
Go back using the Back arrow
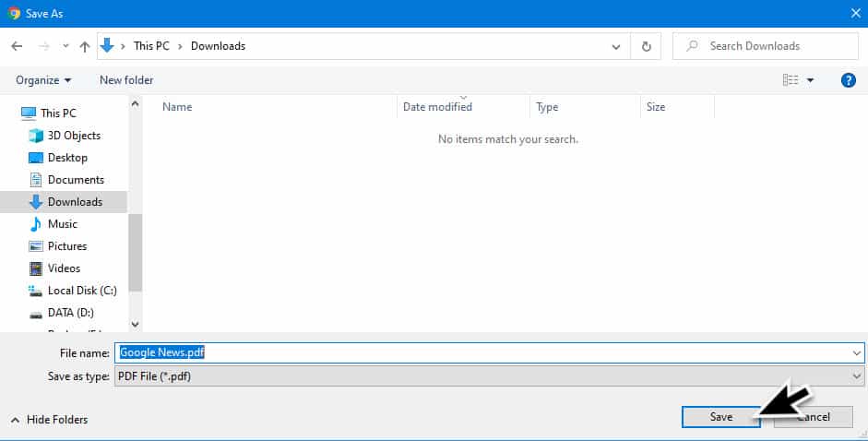tap(17, 46)
